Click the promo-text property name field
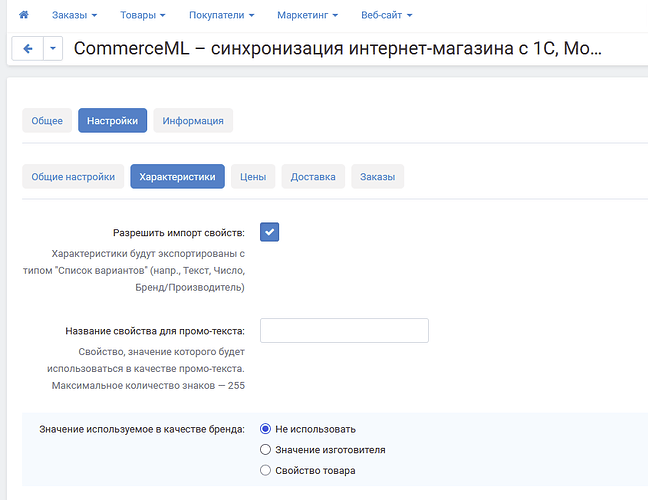This screenshot has height=500, width=648. pyautogui.click(x=344, y=331)
